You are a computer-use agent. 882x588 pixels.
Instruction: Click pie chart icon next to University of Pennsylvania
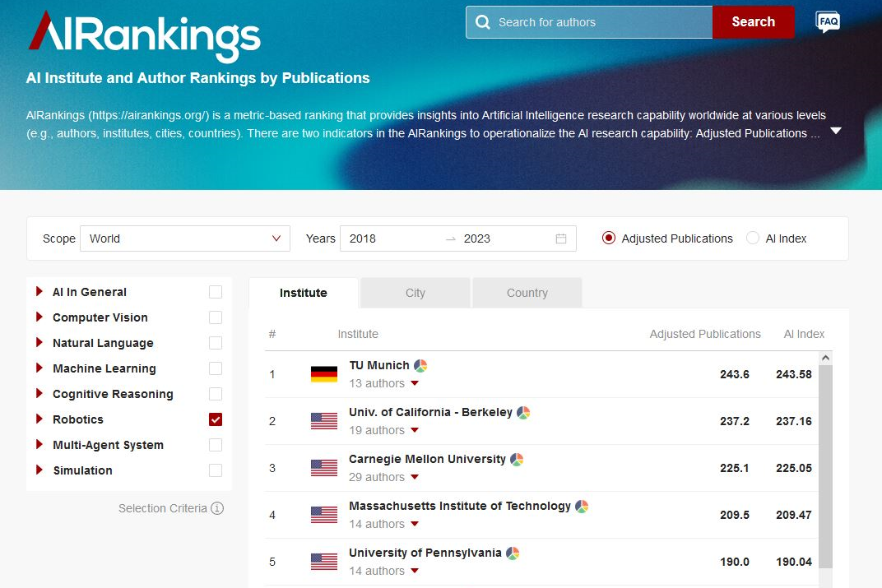[513, 553]
